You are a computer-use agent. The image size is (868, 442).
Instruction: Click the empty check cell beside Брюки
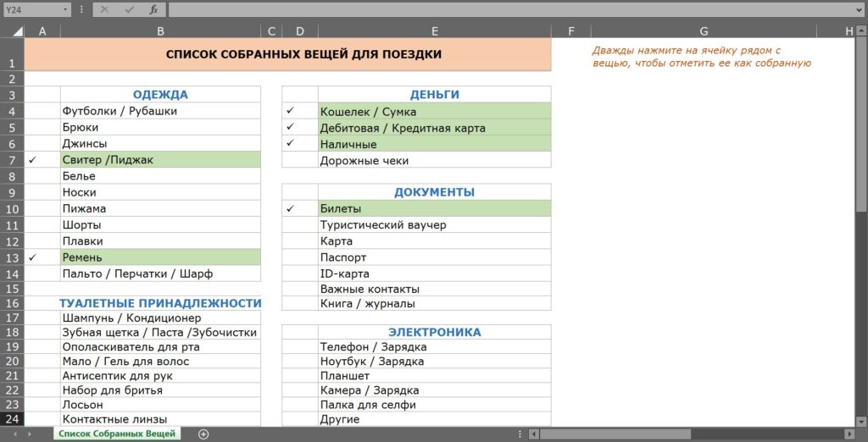42,127
